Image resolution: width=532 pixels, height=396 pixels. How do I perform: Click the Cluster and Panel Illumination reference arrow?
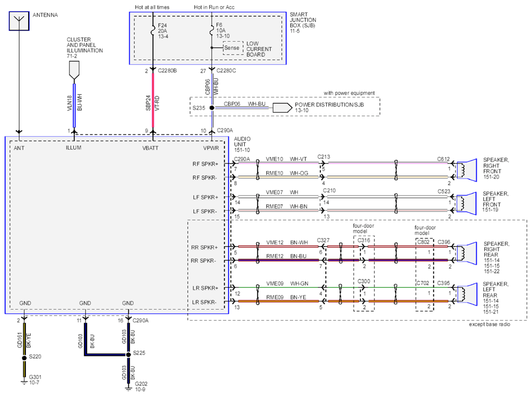74,70
